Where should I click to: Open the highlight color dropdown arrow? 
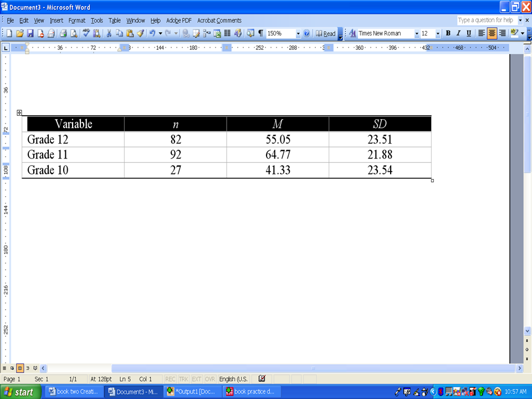(523, 33)
